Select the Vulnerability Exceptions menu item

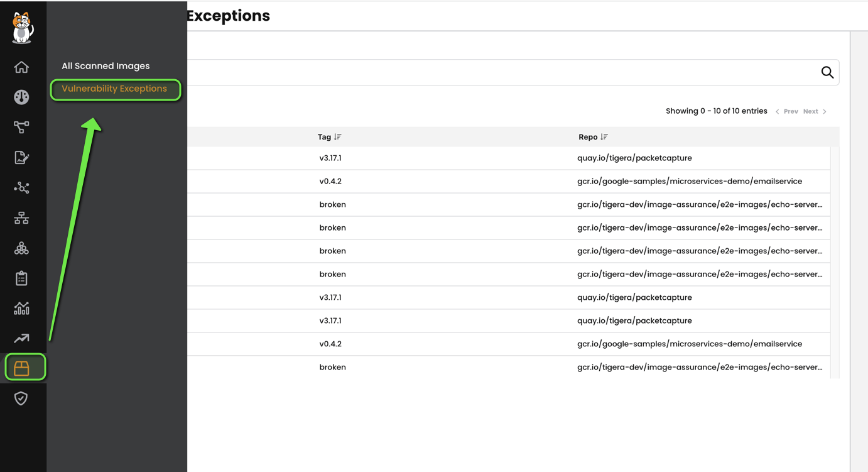(x=114, y=89)
